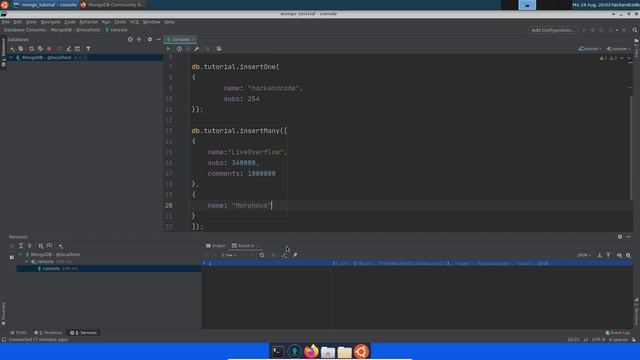This screenshot has height=360, width=640.
Task: Collapse MongoDB @localhost node in Services tree
Action: point(20,254)
